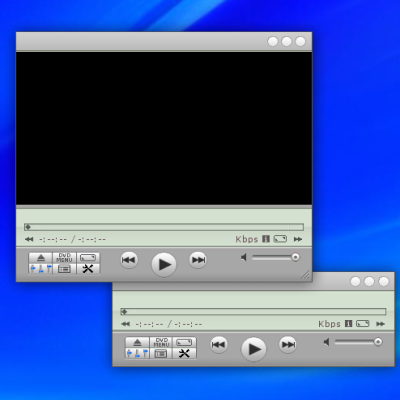400x400 pixels.
Task: Open the playlist icon in small player
Action: [161, 353]
